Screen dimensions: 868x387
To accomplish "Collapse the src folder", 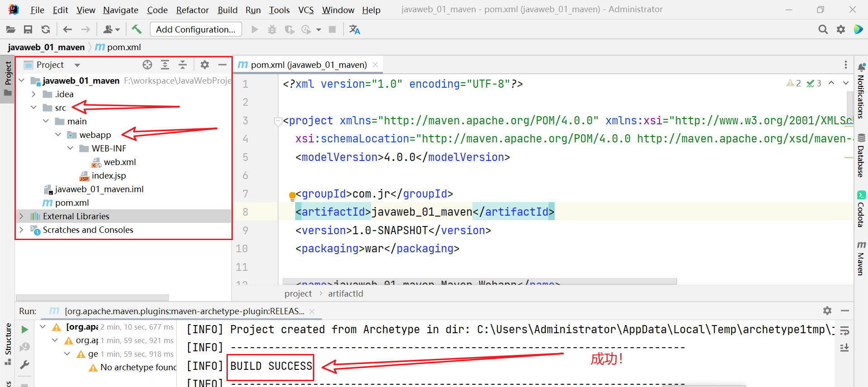I will pyautogui.click(x=34, y=108).
